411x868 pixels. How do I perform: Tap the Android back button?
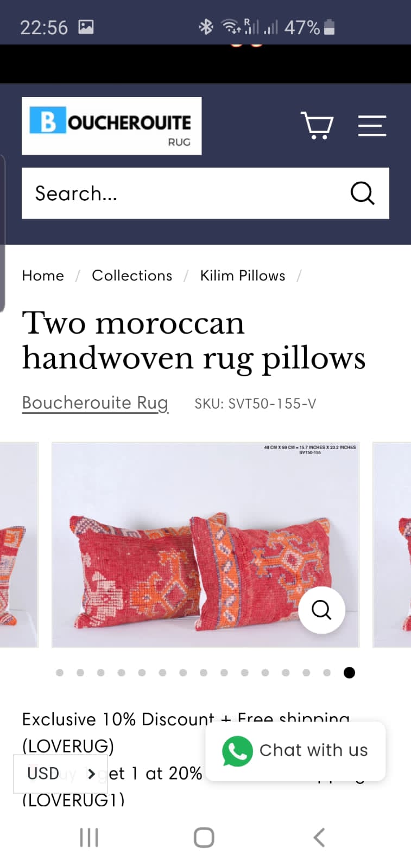click(x=319, y=838)
